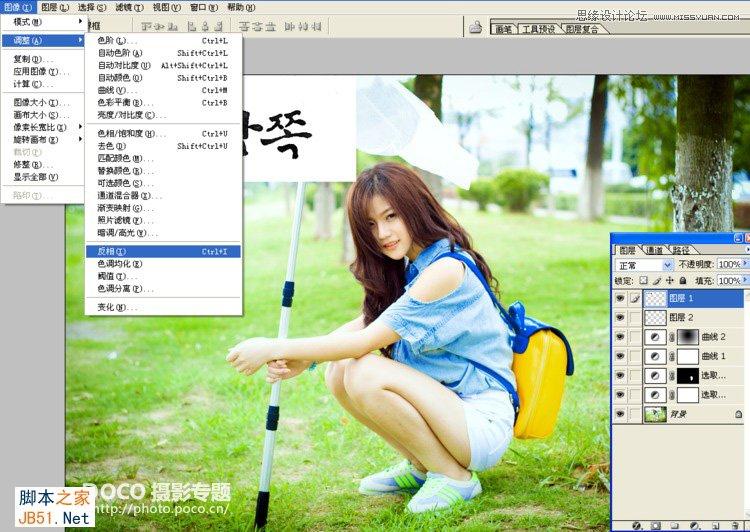Click the trash icon to delete layer
This screenshot has height=532, width=750.
click(734, 526)
